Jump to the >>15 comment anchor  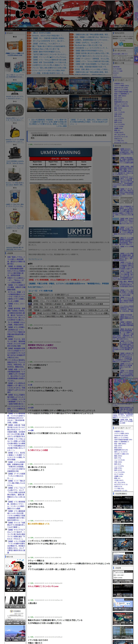pyautogui.click(x=31, y=408)
